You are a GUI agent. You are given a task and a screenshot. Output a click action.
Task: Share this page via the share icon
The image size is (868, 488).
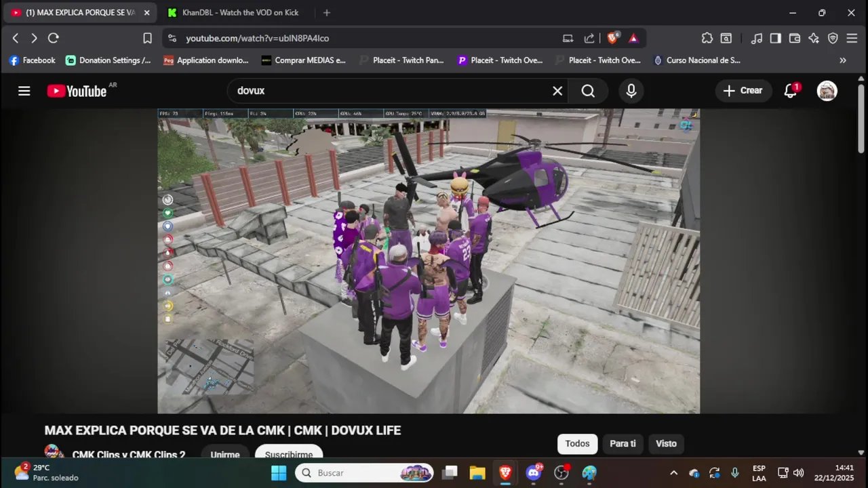[x=589, y=39]
